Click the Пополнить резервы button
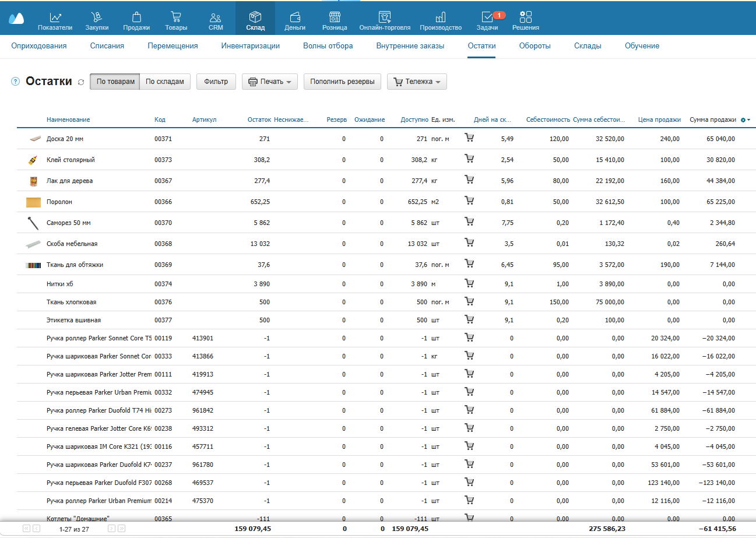756x538 pixels. (342, 82)
